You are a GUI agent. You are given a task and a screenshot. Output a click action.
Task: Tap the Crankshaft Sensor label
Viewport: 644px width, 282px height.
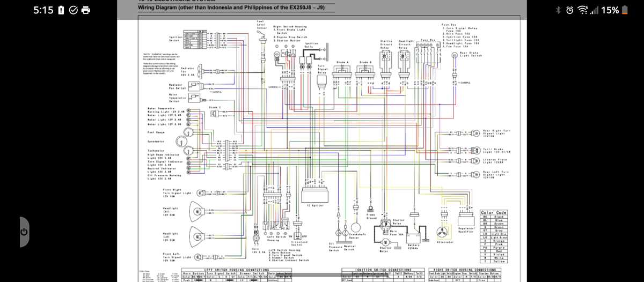356,235
